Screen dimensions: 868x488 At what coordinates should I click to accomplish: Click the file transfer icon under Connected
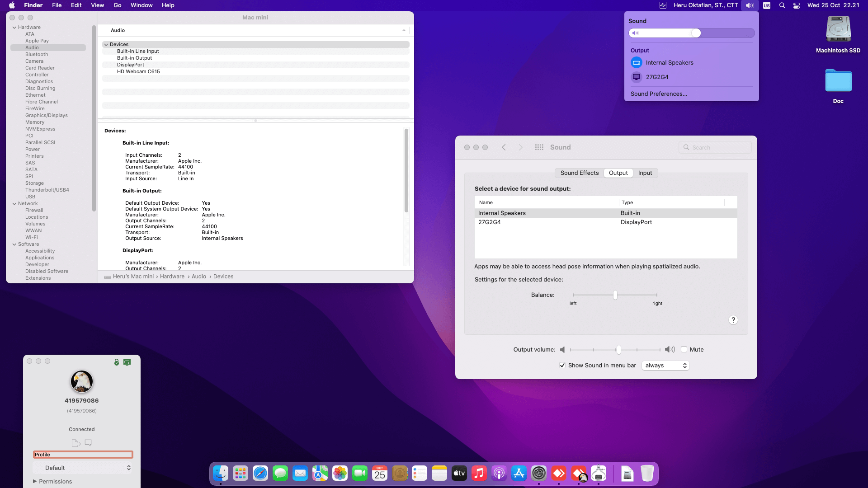[x=76, y=443]
